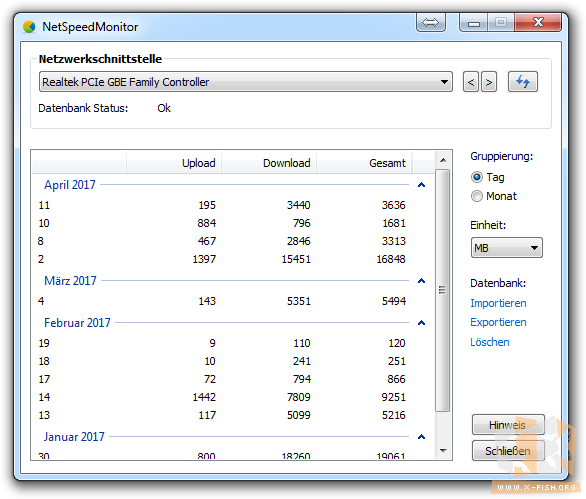Click download value 15451

[296, 259]
